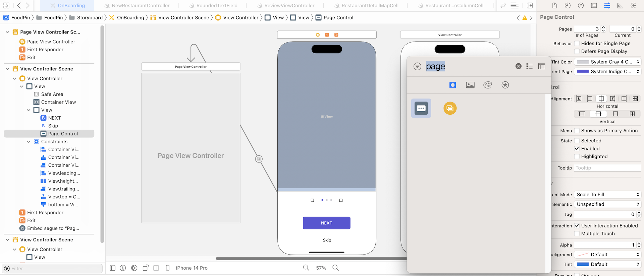Open accessibility canvas settings
The image size is (644, 276).
123,268
